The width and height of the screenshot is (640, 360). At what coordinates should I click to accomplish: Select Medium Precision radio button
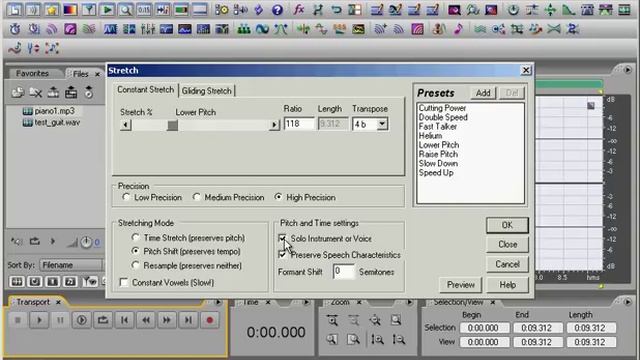point(196,197)
